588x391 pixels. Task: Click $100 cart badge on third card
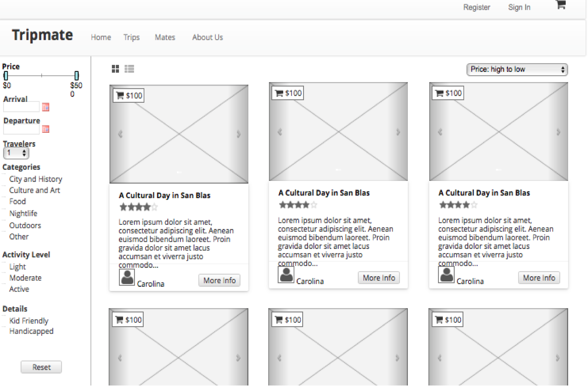(x=448, y=93)
